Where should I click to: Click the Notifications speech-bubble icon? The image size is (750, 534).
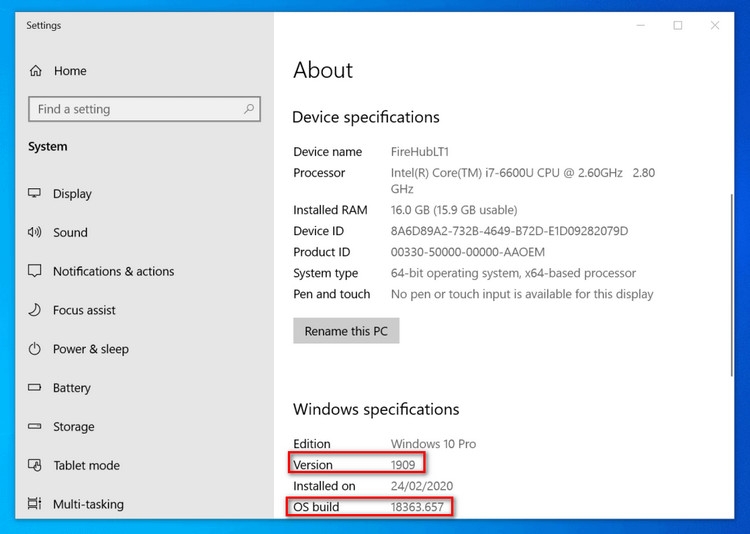click(x=34, y=271)
